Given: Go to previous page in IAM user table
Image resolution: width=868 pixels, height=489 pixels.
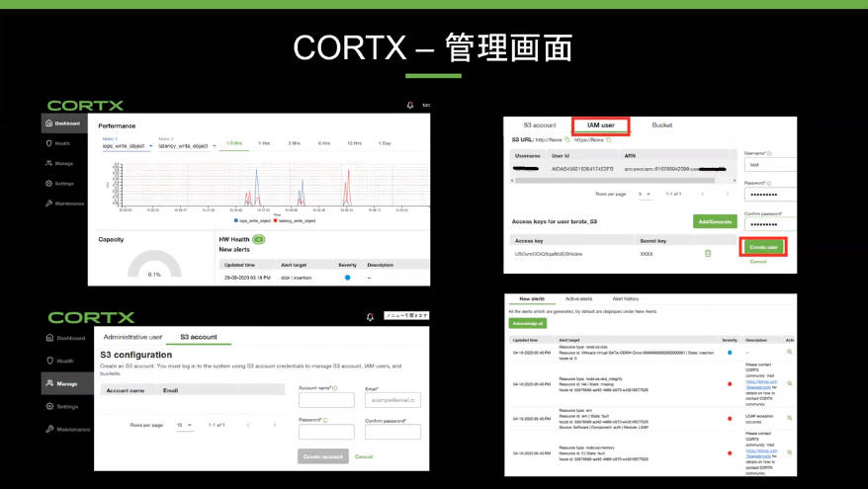Looking at the screenshot, I should [x=703, y=195].
